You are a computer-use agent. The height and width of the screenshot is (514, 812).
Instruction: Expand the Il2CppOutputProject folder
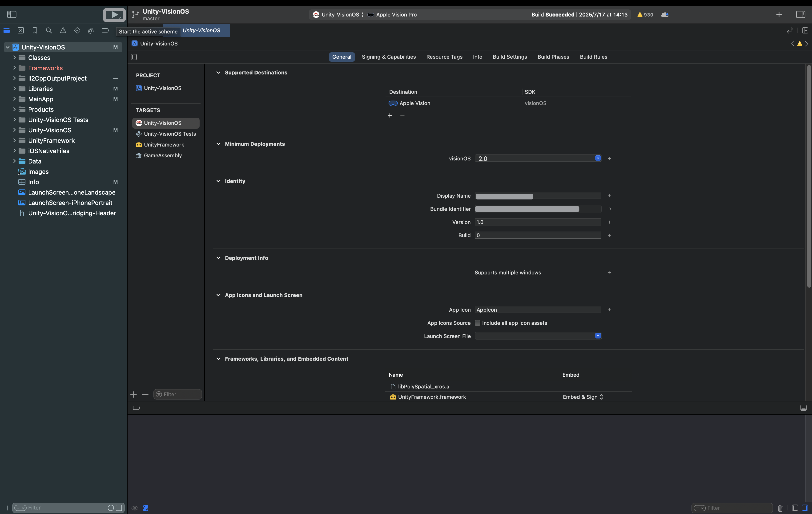[14, 78]
